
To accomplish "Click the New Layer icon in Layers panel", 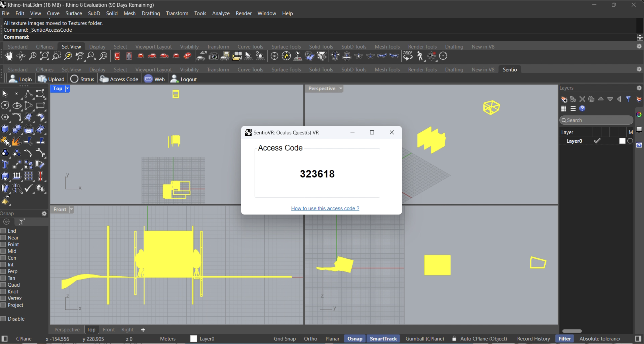I will 564,99.
